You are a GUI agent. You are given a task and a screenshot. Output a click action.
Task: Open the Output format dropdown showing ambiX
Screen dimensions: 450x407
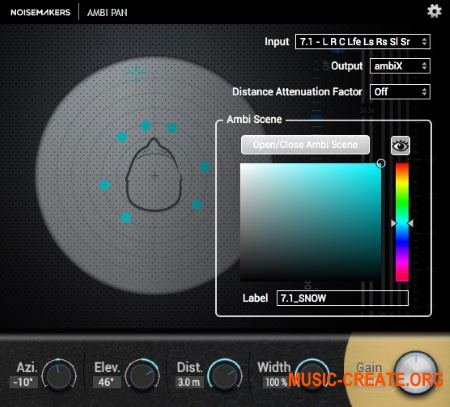400,66
